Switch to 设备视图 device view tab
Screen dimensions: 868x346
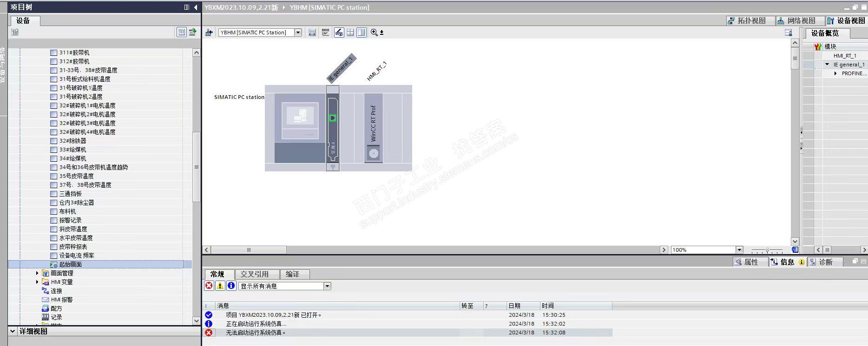[846, 20]
